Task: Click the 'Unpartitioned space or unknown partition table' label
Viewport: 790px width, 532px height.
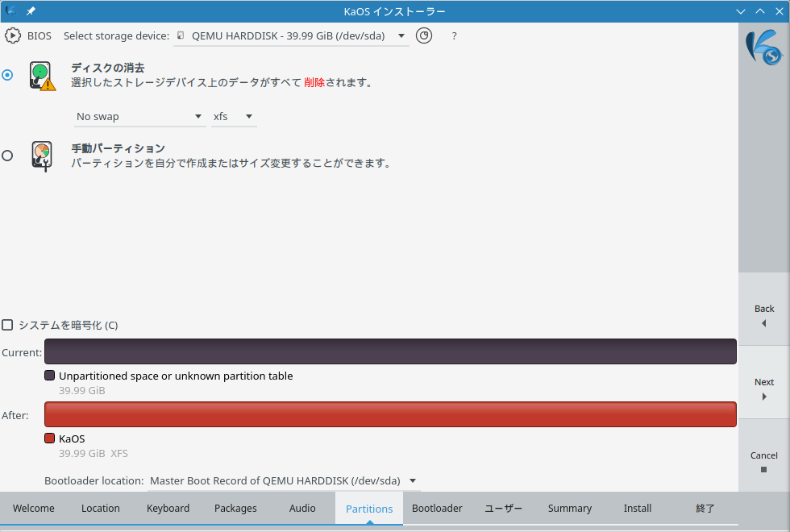Action: (176, 376)
